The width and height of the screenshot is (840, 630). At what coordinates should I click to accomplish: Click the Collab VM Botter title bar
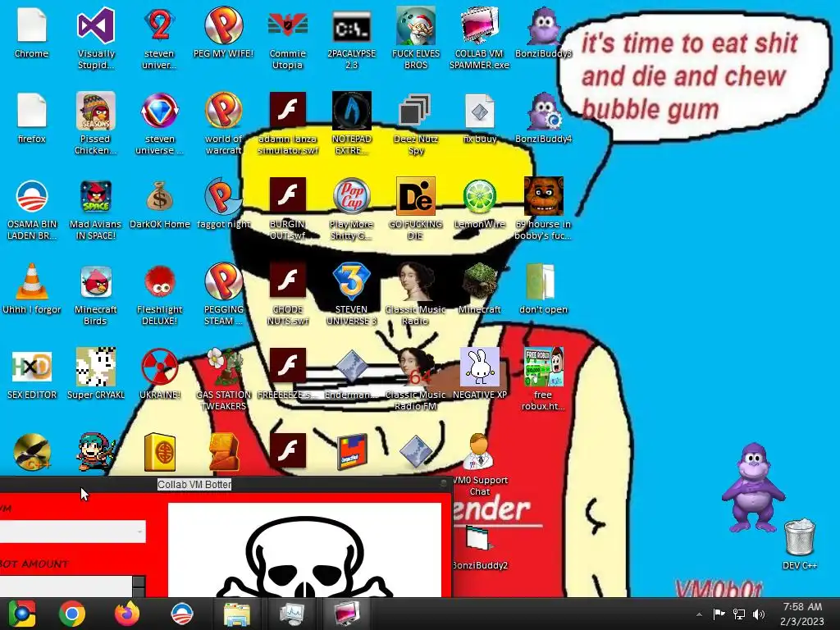225,484
